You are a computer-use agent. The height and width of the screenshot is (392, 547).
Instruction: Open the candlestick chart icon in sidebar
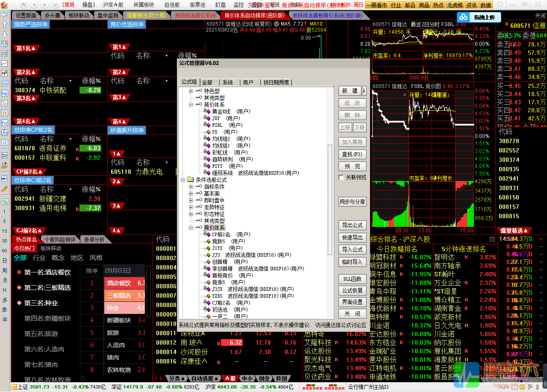(5, 73)
